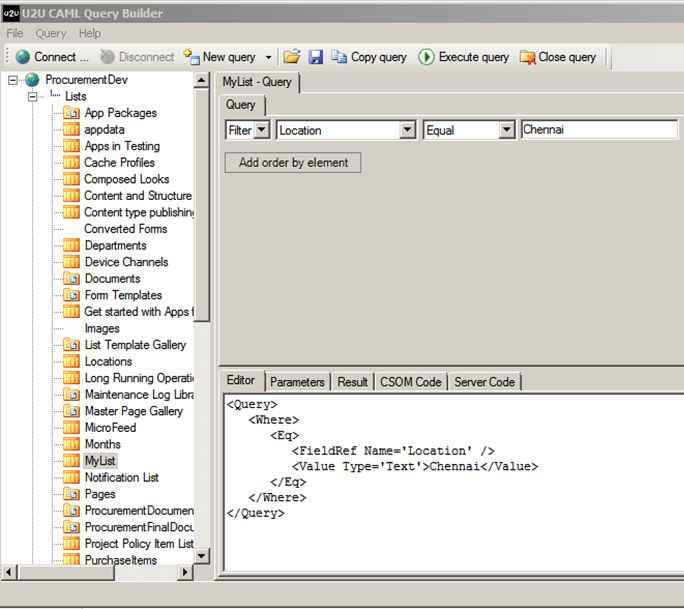Collapse the ProcurementDev tree node
This screenshot has width=684, height=609.
tap(13, 80)
